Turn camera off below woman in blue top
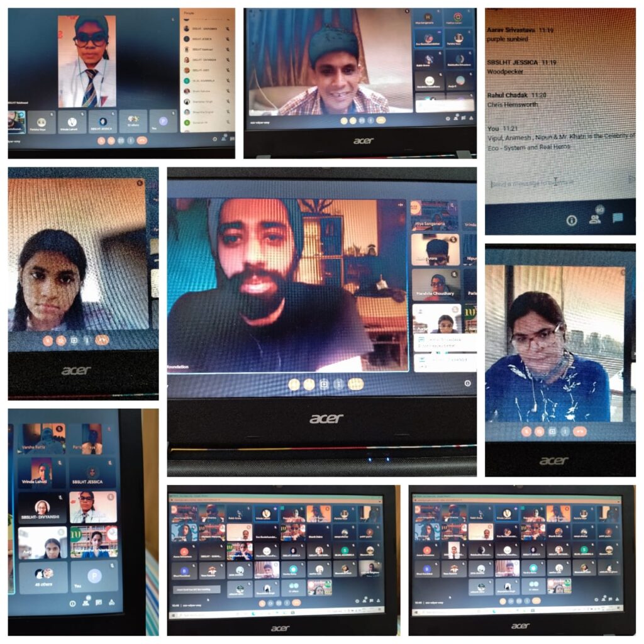The width and height of the screenshot is (644, 644). (539, 431)
